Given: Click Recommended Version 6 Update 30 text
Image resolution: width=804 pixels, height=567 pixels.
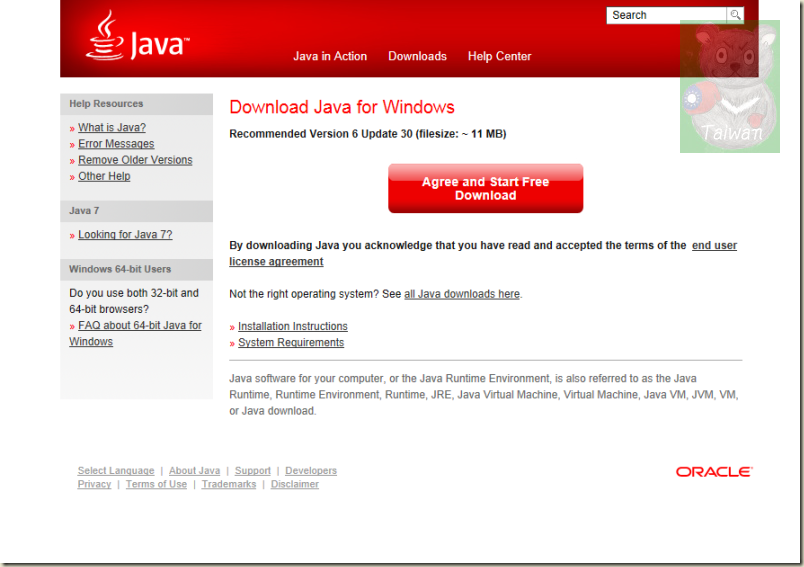Looking at the screenshot, I should pyautogui.click(x=368, y=134).
